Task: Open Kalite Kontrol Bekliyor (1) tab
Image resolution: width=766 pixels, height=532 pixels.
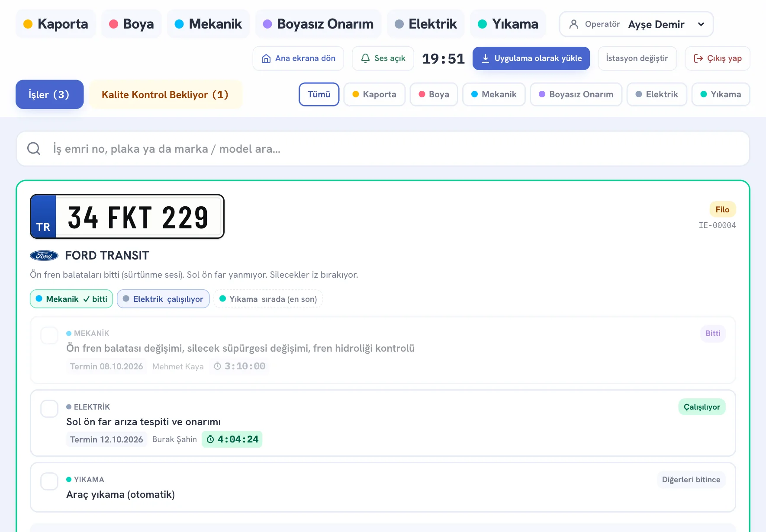Action: (x=165, y=94)
